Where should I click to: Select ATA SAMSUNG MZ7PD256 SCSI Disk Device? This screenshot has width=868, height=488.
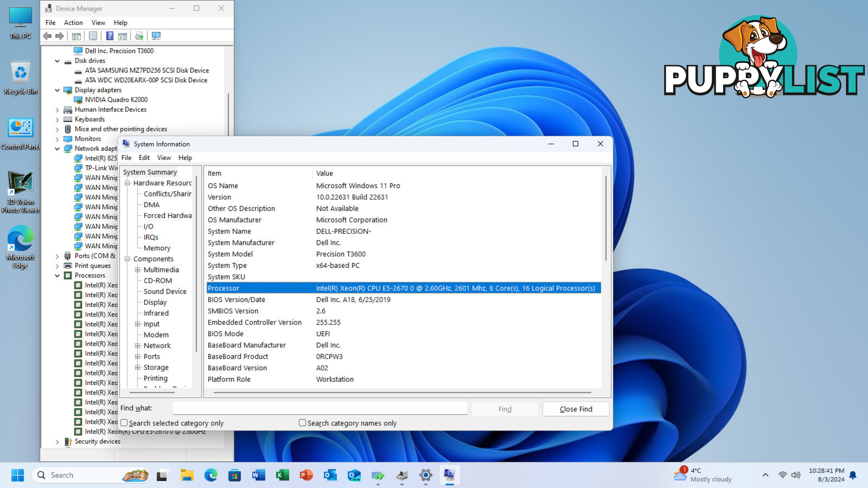click(147, 70)
